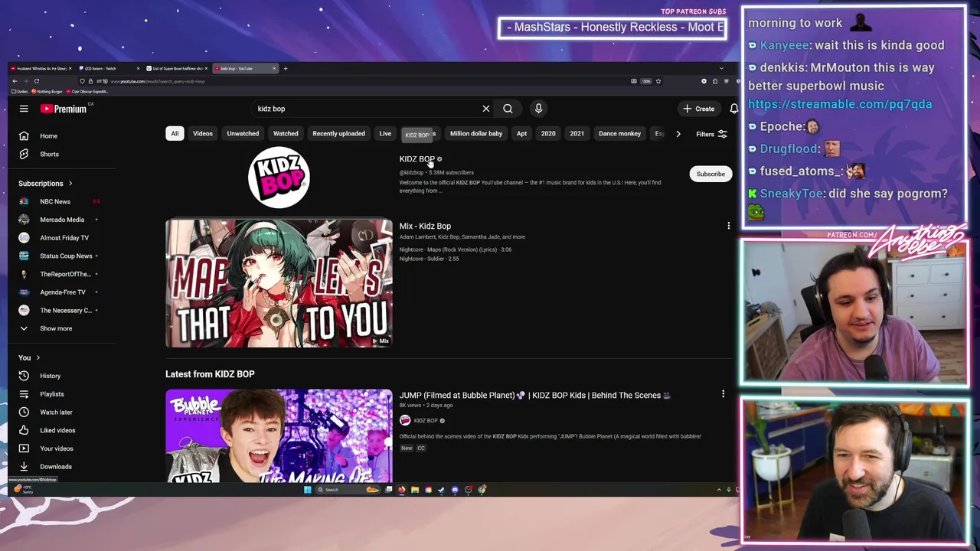This screenshot has width=980, height=551.
Task: Reload the page in the browser
Action: coord(36,81)
